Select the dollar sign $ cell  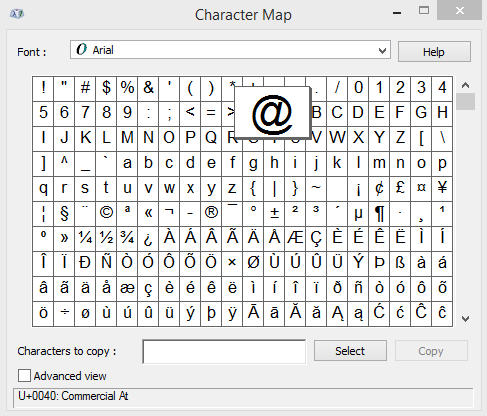pos(106,88)
